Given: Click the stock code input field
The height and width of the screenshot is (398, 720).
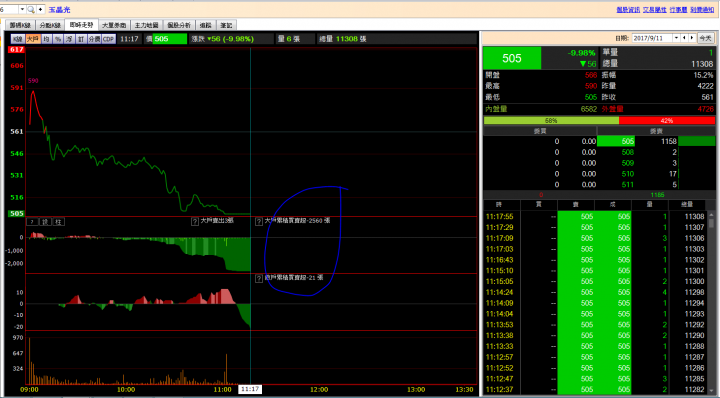Looking at the screenshot, I should (9, 9).
